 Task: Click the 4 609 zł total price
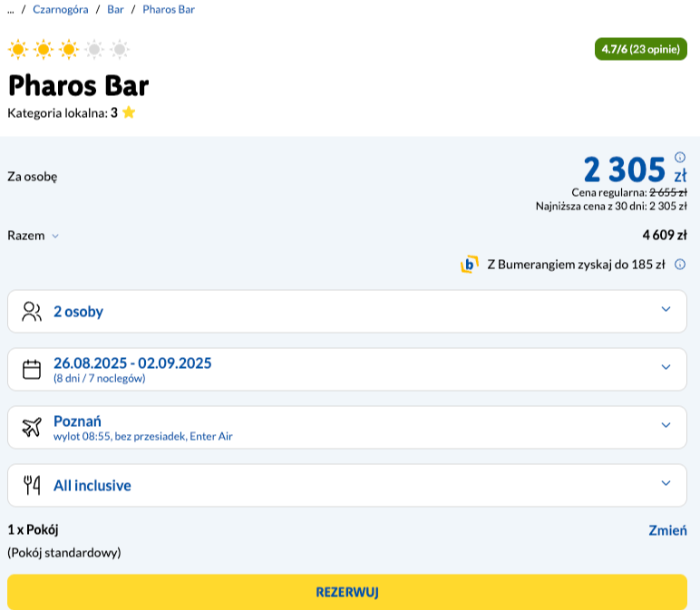click(665, 235)
